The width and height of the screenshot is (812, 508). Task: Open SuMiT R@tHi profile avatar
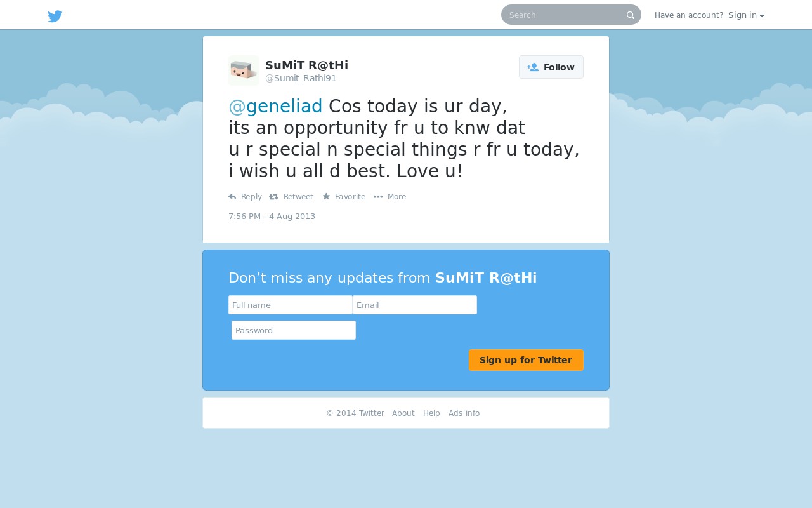point(244,70)
